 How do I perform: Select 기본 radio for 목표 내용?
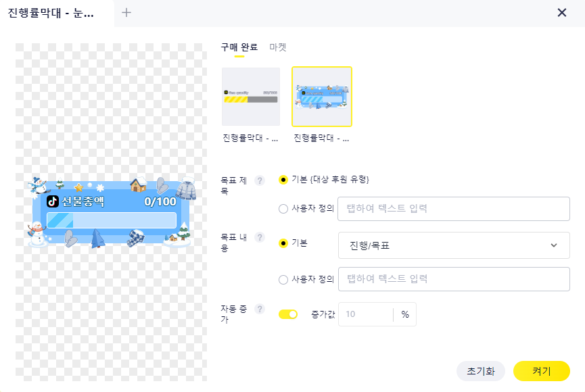pyautogui.click(x=283, y=243)
